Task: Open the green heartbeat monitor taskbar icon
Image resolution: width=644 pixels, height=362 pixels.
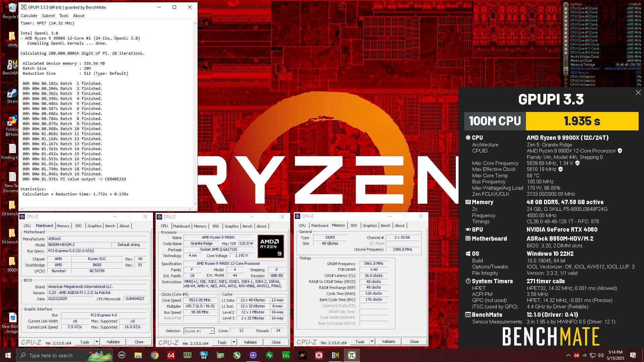Action: point(270,355)
